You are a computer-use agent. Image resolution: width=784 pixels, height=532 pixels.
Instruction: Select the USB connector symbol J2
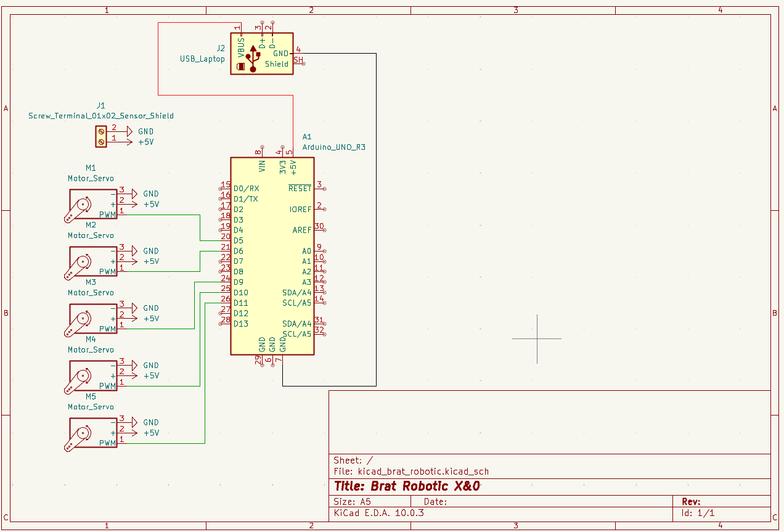pos(262,54)
